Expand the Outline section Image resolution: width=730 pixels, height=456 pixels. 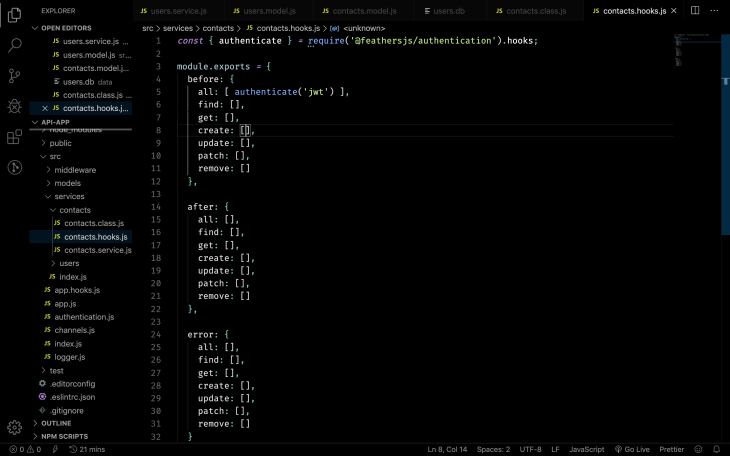56,424
